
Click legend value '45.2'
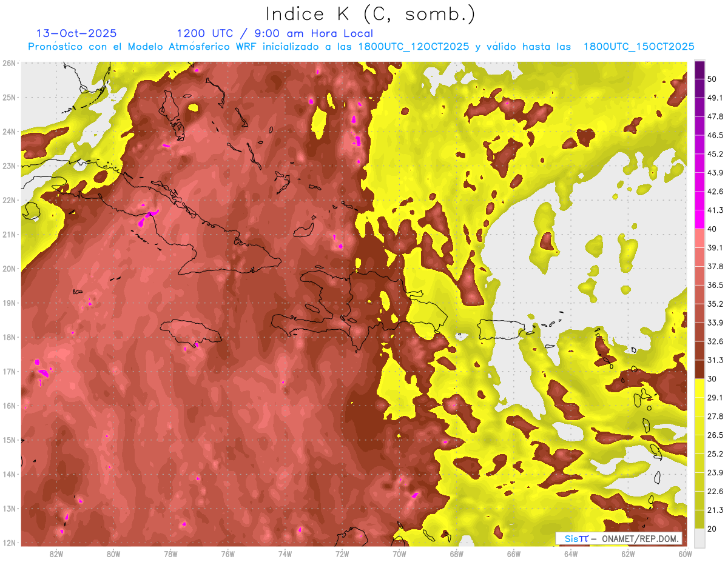tap(715, 154)
